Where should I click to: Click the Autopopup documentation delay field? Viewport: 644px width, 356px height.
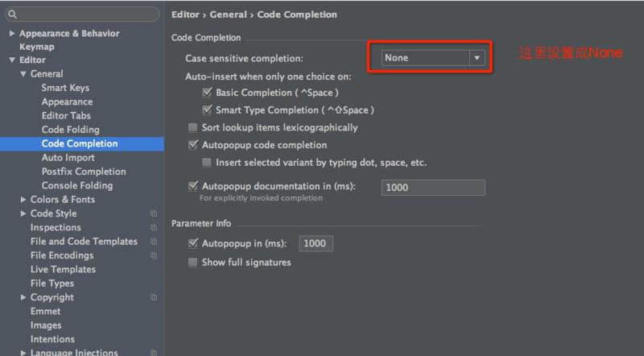(433, 188)
